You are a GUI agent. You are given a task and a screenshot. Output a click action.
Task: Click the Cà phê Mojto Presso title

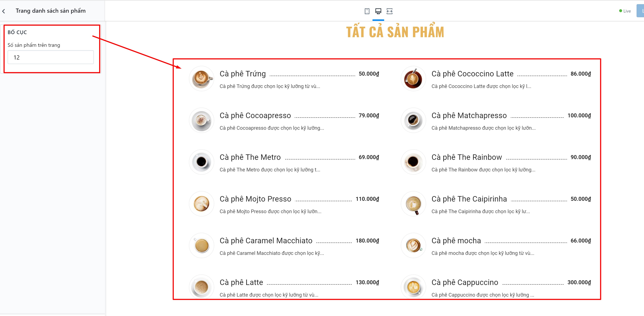255,199
